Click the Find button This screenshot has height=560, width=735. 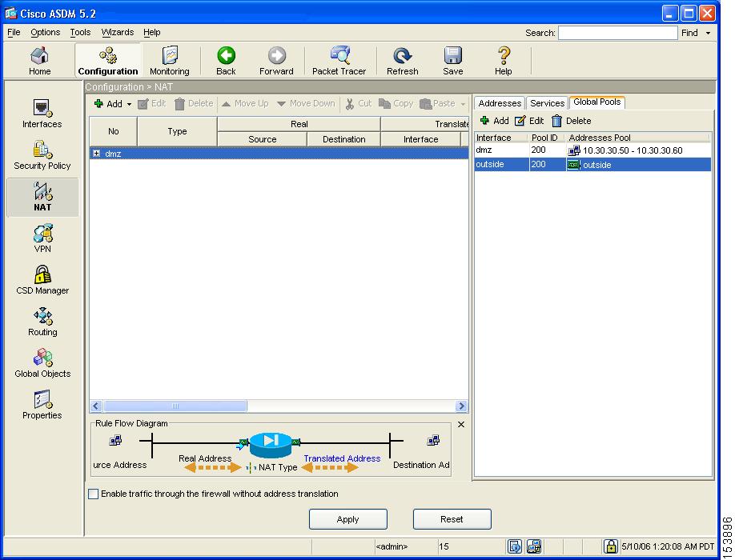coord(689,33)
